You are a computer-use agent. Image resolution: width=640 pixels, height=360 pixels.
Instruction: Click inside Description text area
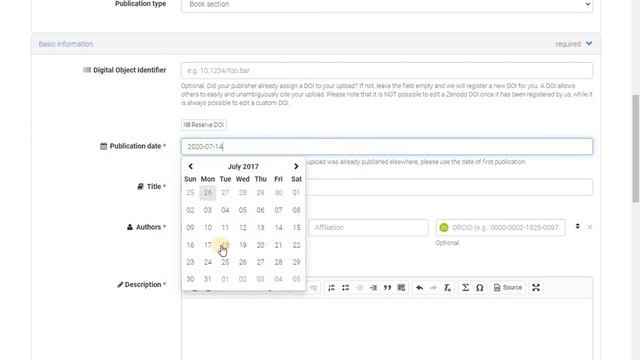coord(387,329)
